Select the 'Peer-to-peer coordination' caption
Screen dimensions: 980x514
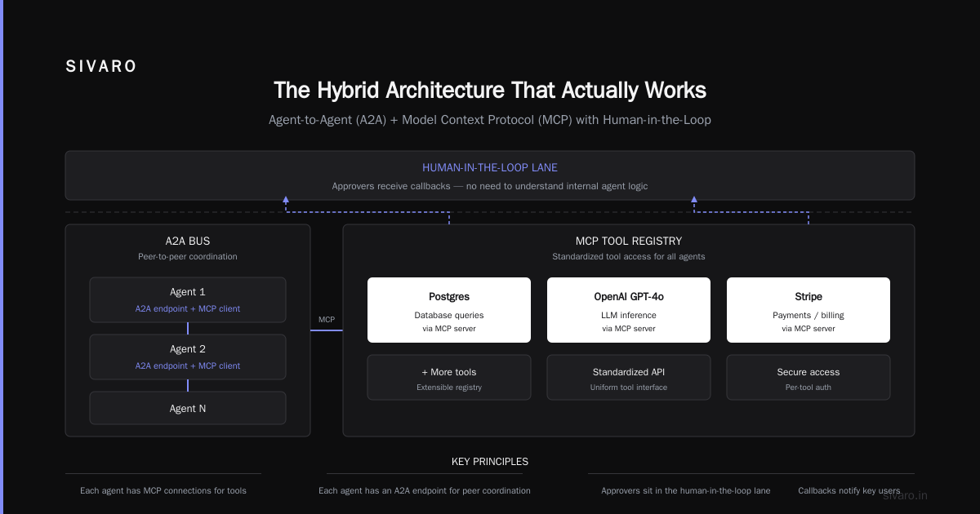[188, 256]
